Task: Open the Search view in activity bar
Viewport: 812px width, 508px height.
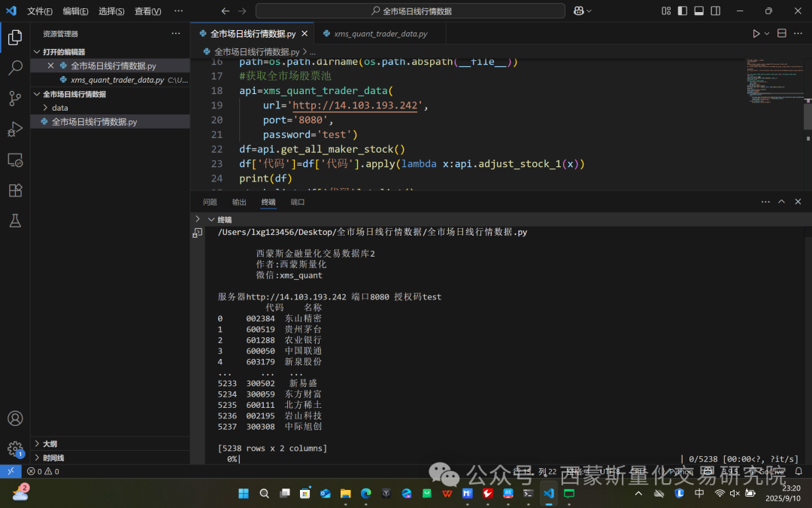Action: pos(15,68)
